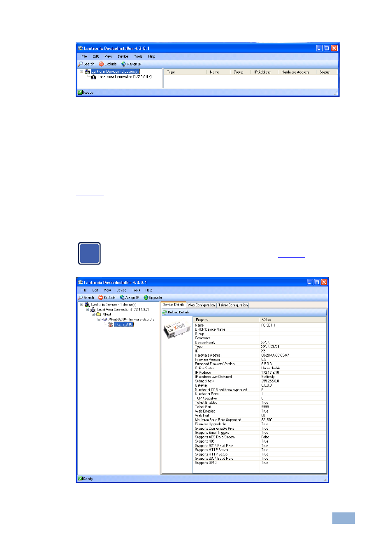This screenshot has height=556, width=392.
Task: Click the Status column header
Action: coord(325,72)
